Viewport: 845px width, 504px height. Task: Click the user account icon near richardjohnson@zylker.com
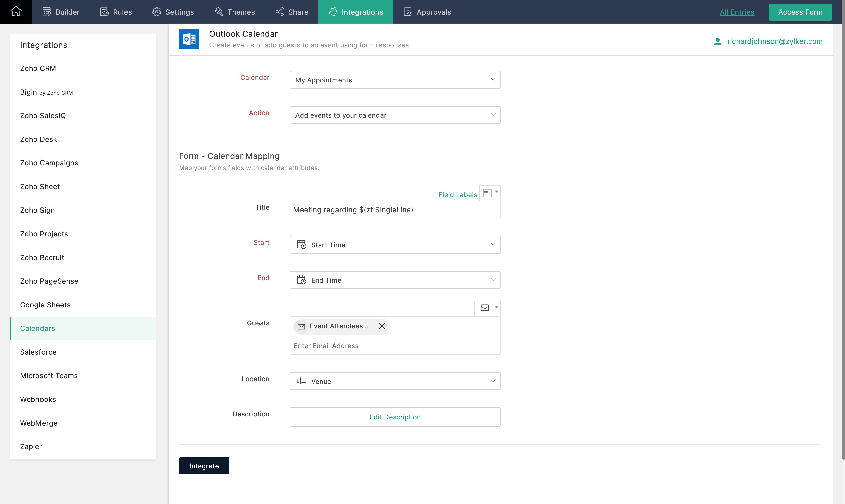(717, 41)
